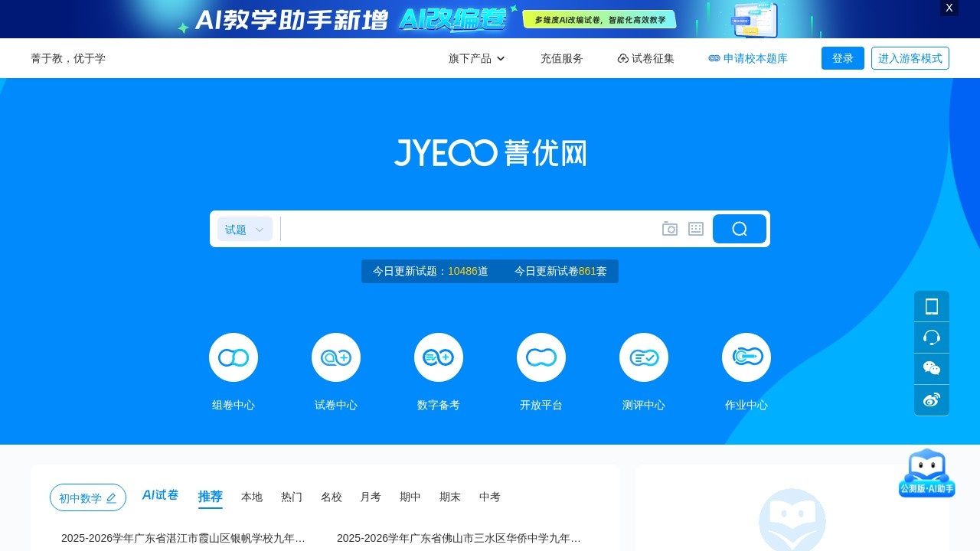Start an image search with the camera icon

click(x=669, y=228)
